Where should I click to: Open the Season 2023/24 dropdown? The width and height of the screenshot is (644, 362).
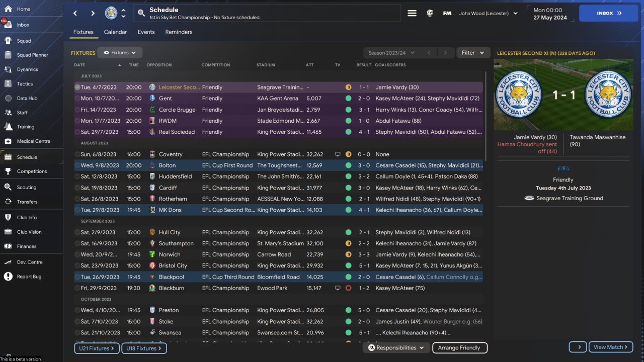coord(391,53)
